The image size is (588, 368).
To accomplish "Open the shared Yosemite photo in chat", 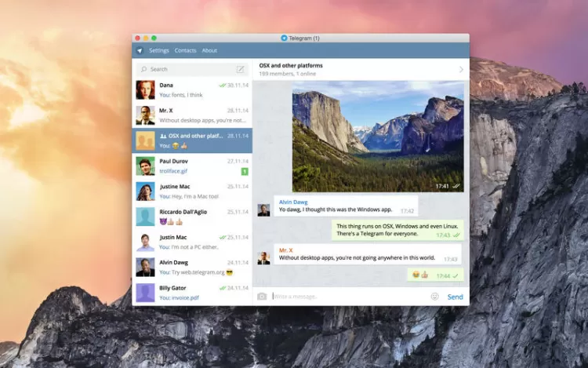I will coord(378,137).
